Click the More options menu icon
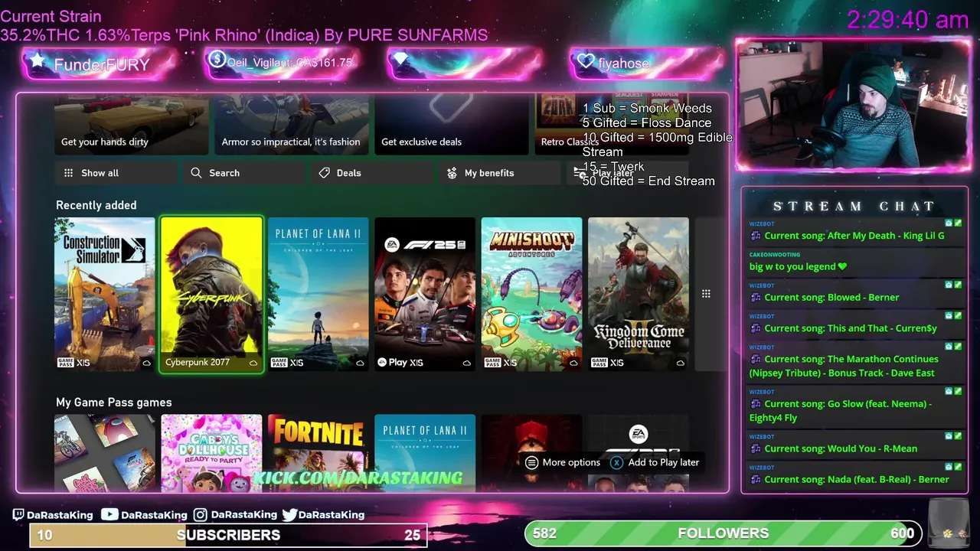The image size is (980, 551). pyautogui.click(x=532, y=462)
